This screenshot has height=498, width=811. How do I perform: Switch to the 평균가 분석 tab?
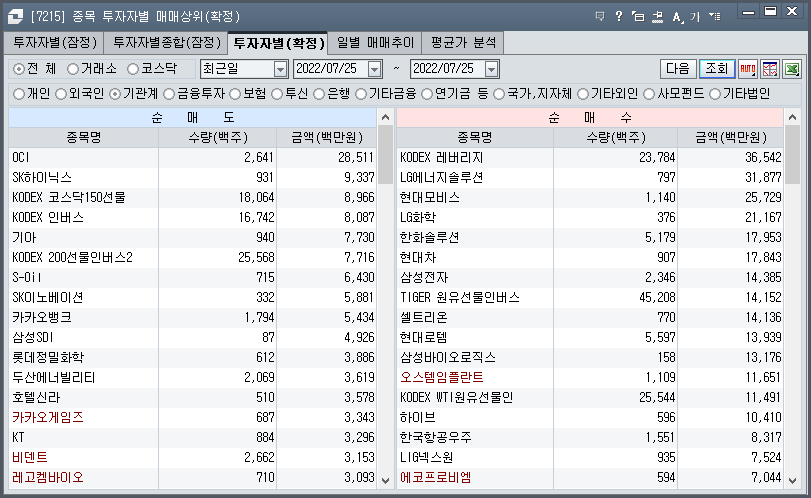pos(463,43)
